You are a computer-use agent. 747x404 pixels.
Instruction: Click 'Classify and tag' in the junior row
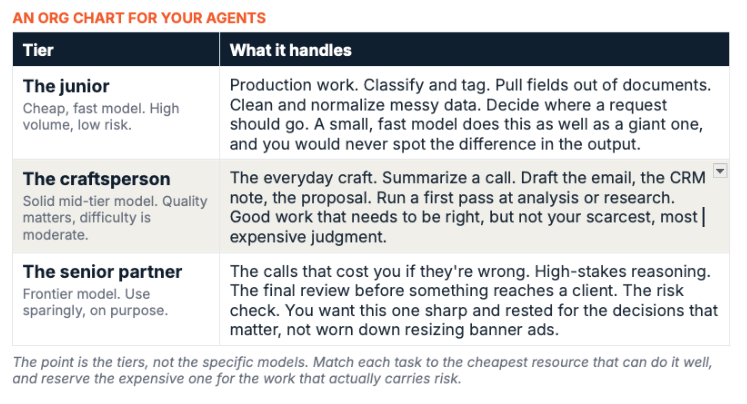(x=427, y=85)
